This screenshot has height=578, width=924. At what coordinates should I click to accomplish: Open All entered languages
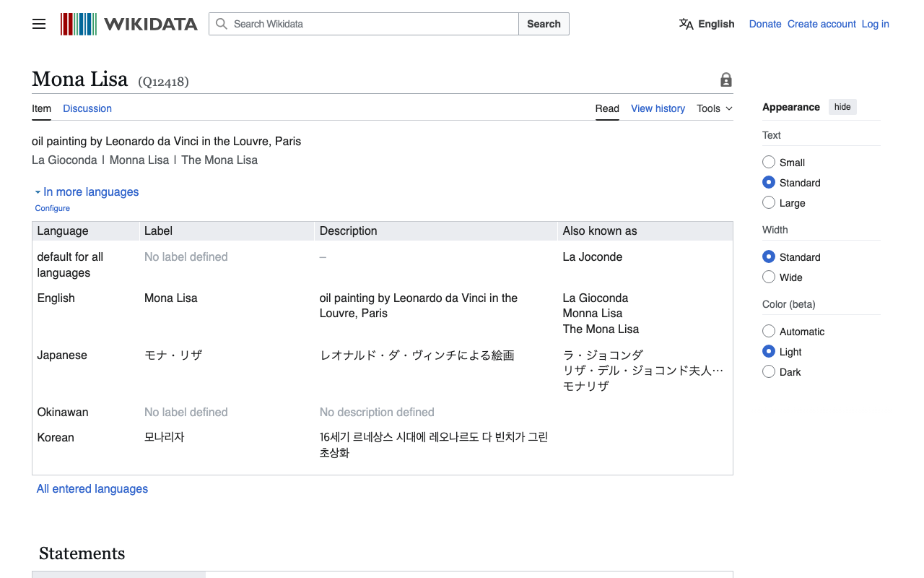92,488
